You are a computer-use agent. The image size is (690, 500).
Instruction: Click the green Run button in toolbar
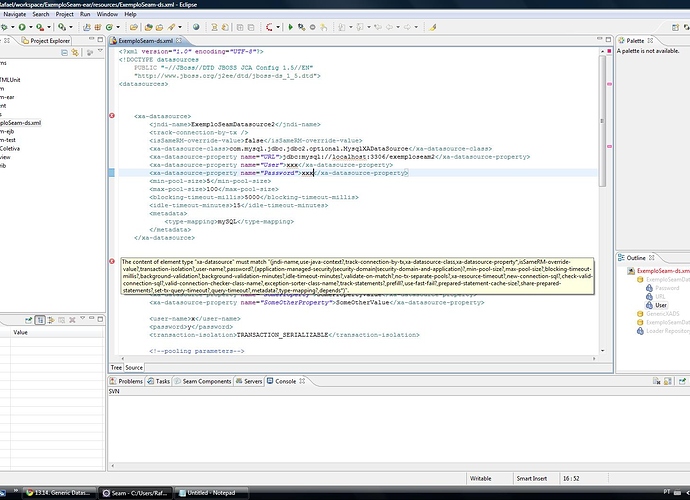22,27
